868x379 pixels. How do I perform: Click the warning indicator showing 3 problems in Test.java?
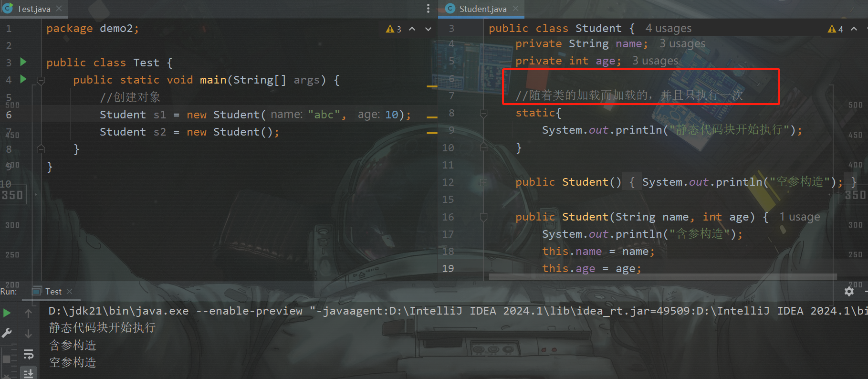394,29
